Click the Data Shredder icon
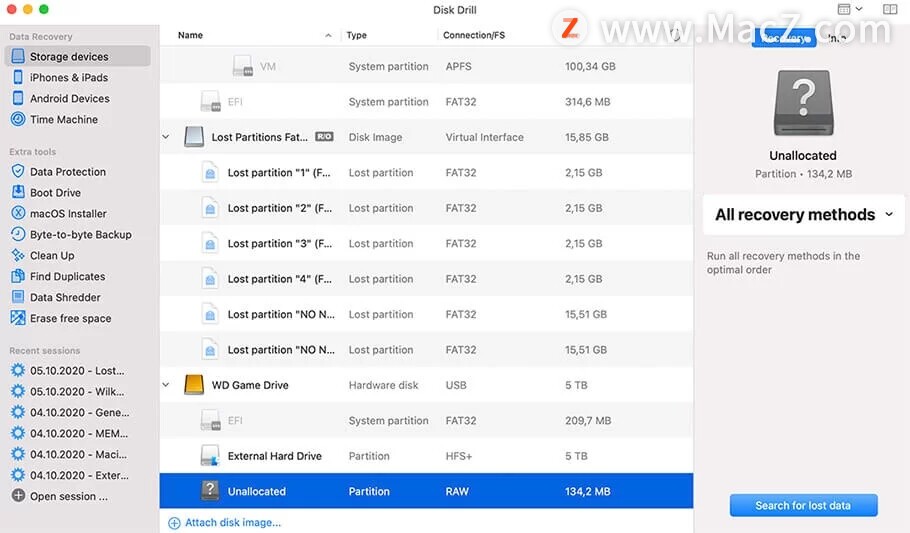This screenshot has height=533, width=910. [x=19, y=297]
